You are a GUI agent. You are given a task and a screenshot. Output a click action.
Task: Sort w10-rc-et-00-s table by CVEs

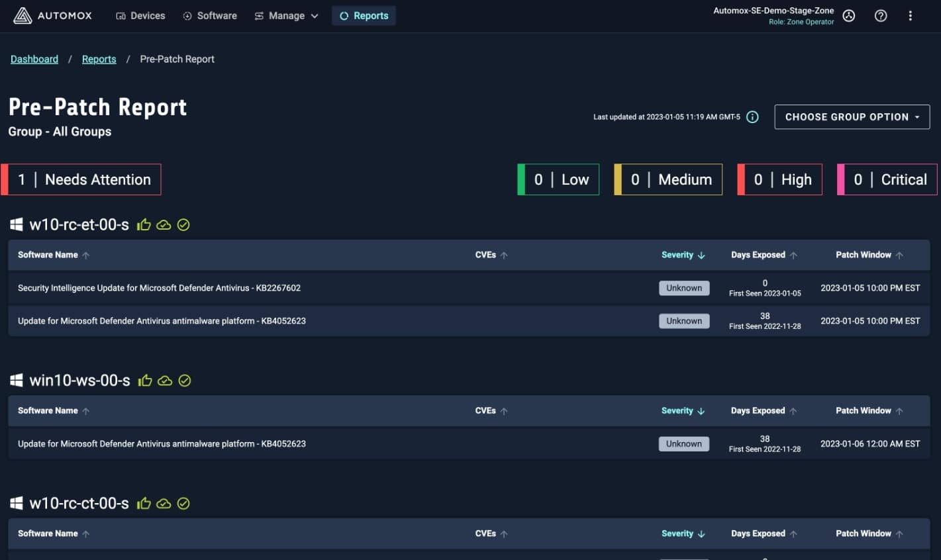coord(491,255)
